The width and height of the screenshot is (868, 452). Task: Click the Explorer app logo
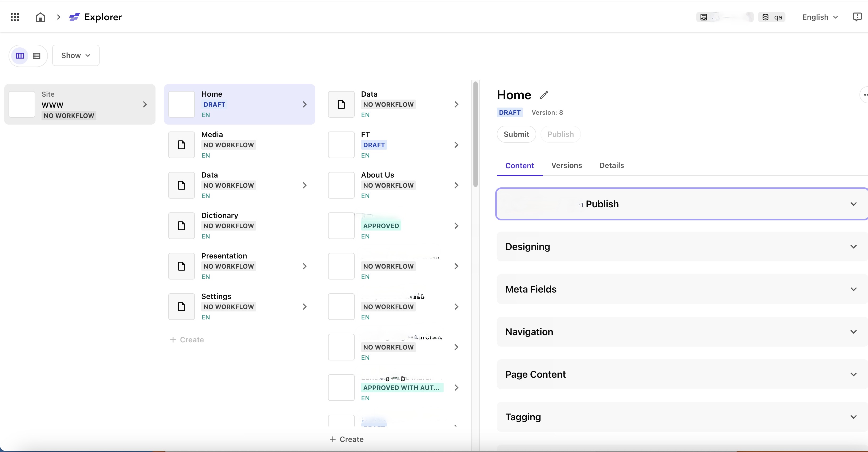75,17
